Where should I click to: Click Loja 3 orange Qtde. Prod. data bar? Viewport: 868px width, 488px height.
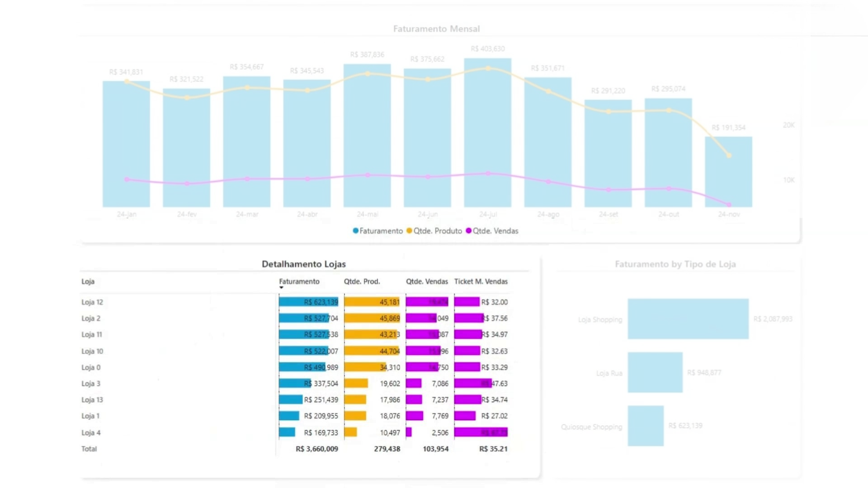pos(356,384)
